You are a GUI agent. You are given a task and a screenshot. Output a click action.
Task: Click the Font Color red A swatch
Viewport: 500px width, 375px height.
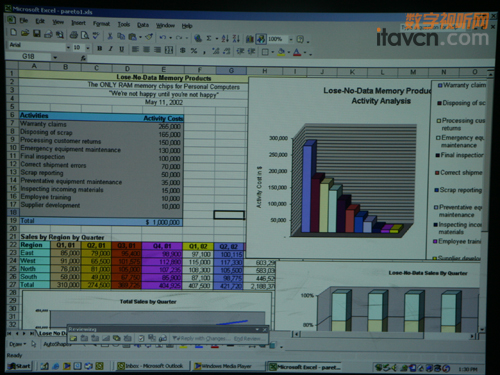click(x=297, y=52)
